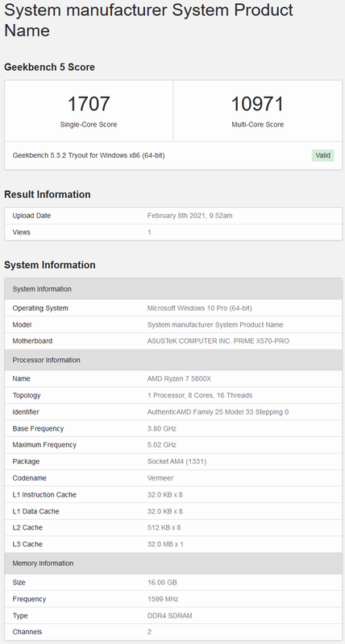
Task: Click the L1 Data Cache label
Action: (x=35, y=511)
